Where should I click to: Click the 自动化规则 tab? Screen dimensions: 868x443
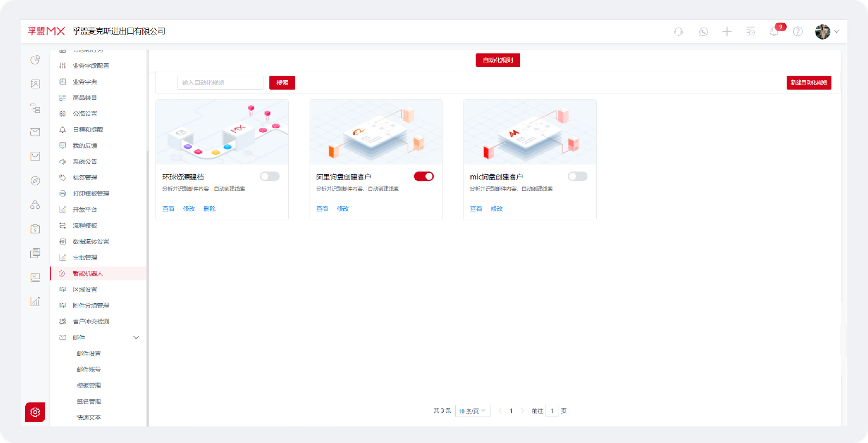click(x=498, y=60)
